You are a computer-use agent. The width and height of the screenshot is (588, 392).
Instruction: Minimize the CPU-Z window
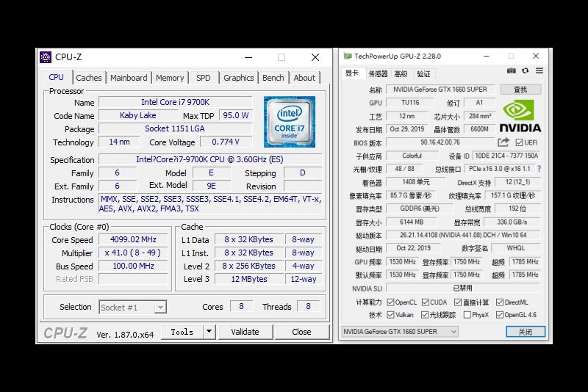248,57
